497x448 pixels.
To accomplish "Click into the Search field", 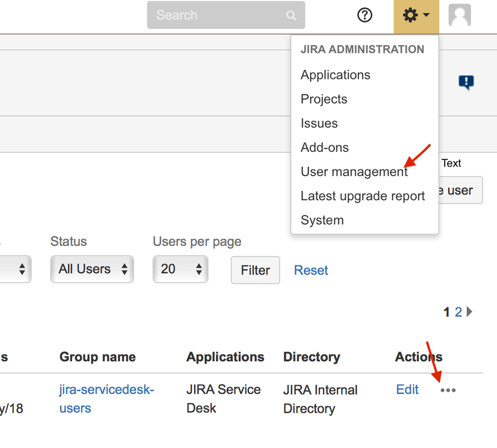I will 219,15.
